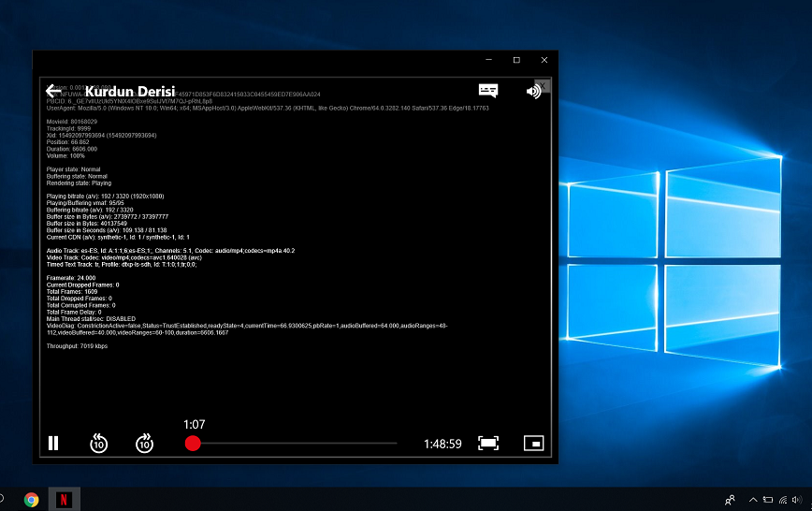This screenshot has width=812, height=511.
Task: Click the 'Main Thread stall/sec: DISABLED' line
Action: pos(91,319)
